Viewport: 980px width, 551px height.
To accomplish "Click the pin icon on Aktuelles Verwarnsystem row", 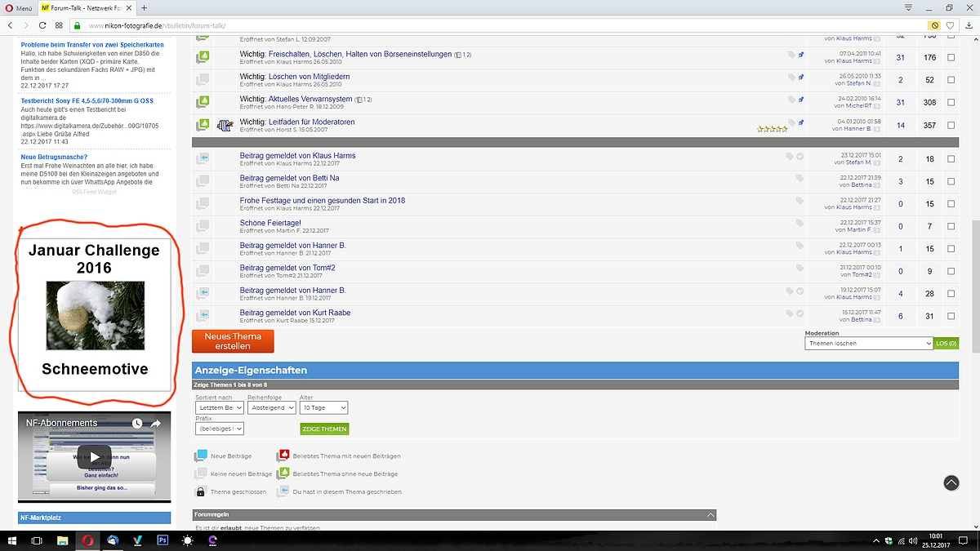I will click(801, 99).
